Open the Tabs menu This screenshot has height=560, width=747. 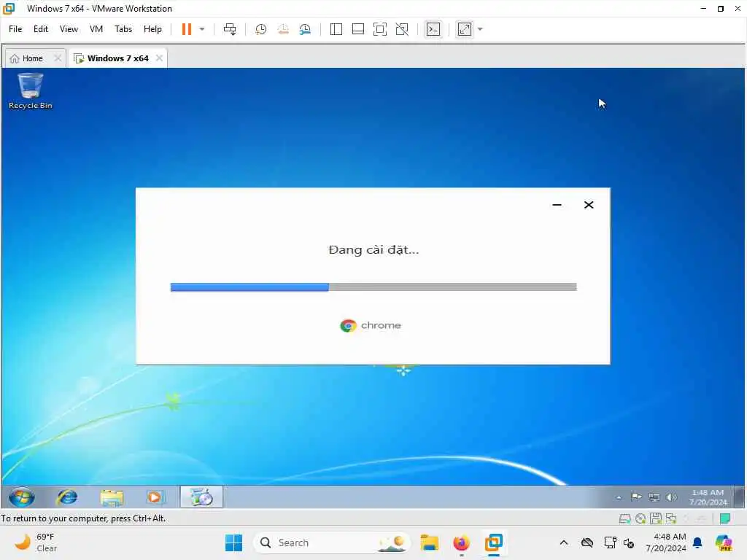coord(123,29)
